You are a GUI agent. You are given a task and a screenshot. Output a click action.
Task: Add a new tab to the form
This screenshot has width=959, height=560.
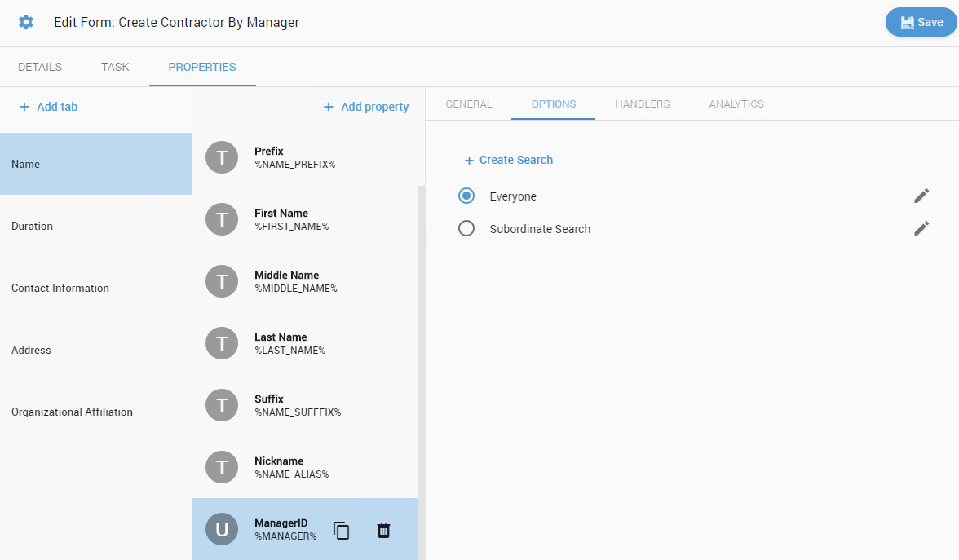[48, 106]
